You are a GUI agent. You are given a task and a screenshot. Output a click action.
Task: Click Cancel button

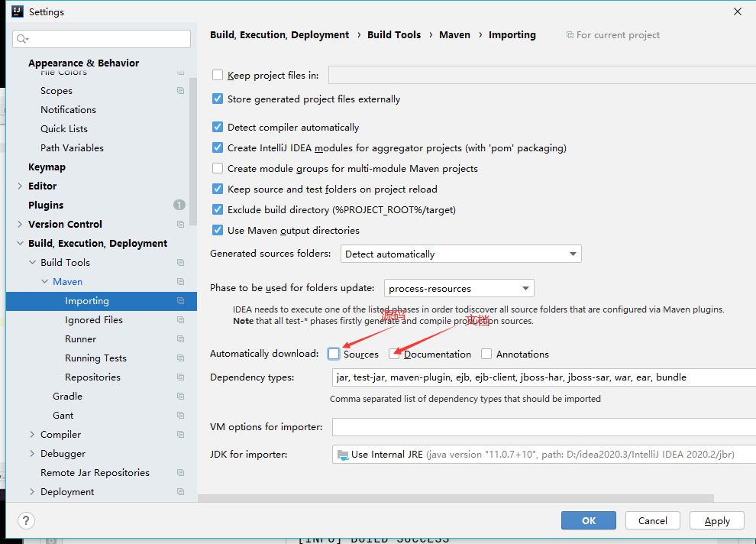click(653, 521)
